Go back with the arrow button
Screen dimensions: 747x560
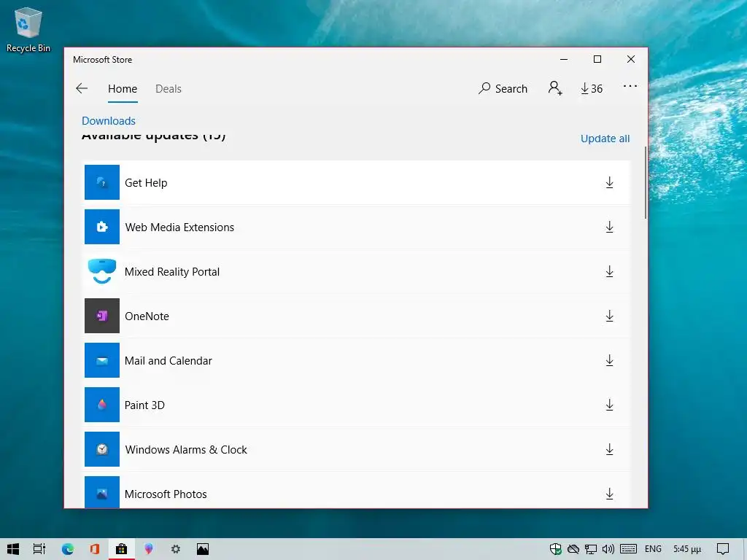click(82, 88)
